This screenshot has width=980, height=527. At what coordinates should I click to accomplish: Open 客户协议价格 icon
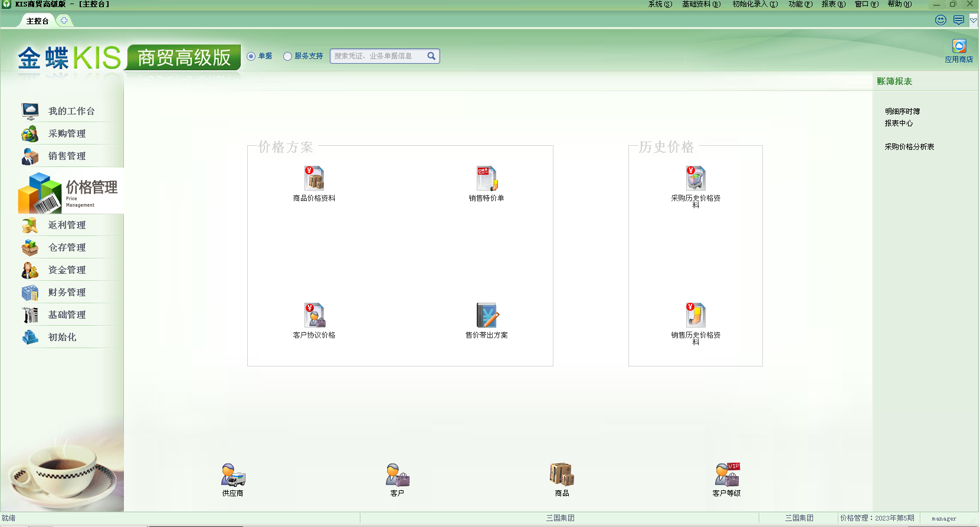pos(314,315)
